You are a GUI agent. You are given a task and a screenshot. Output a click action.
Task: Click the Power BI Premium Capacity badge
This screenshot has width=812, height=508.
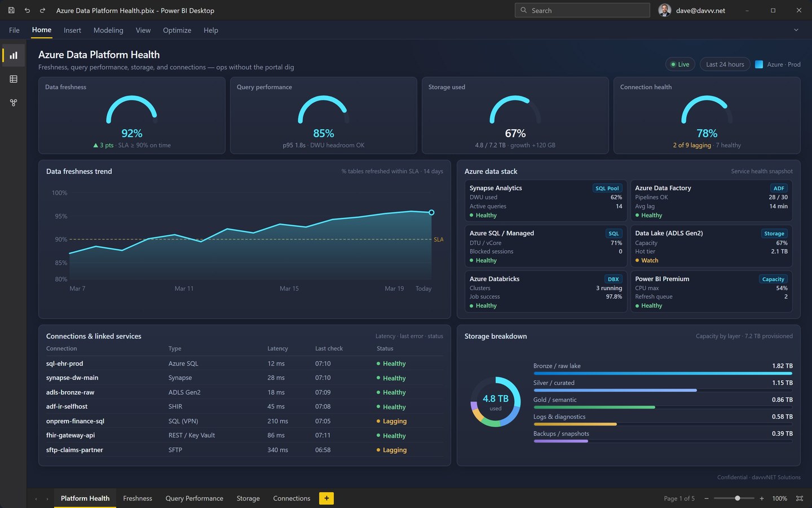click(773, 279)
